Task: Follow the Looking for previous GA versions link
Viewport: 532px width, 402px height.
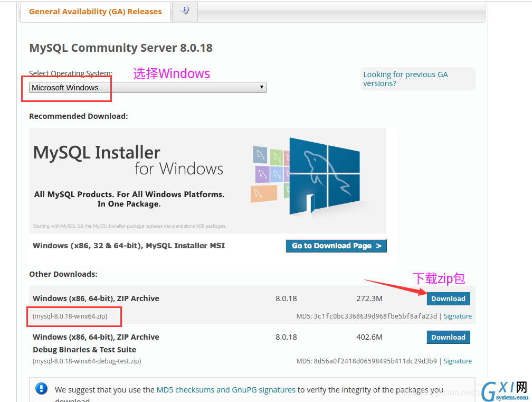Action: coord(405,79)
